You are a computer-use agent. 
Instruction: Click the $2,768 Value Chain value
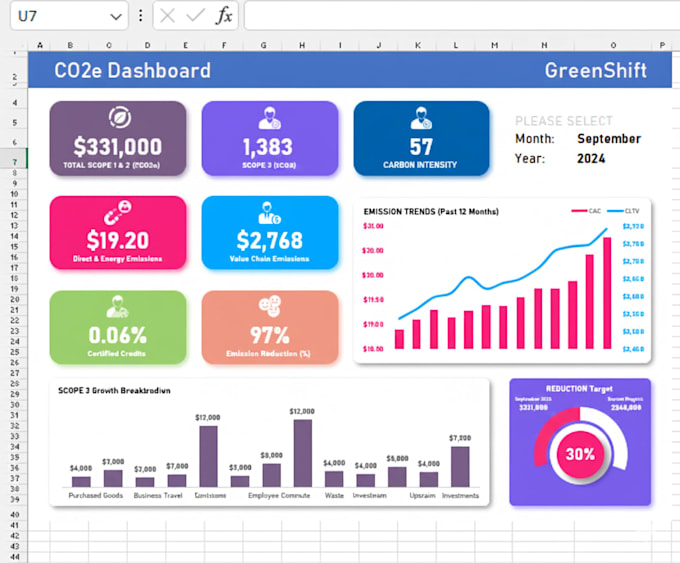tap(270, 240)
